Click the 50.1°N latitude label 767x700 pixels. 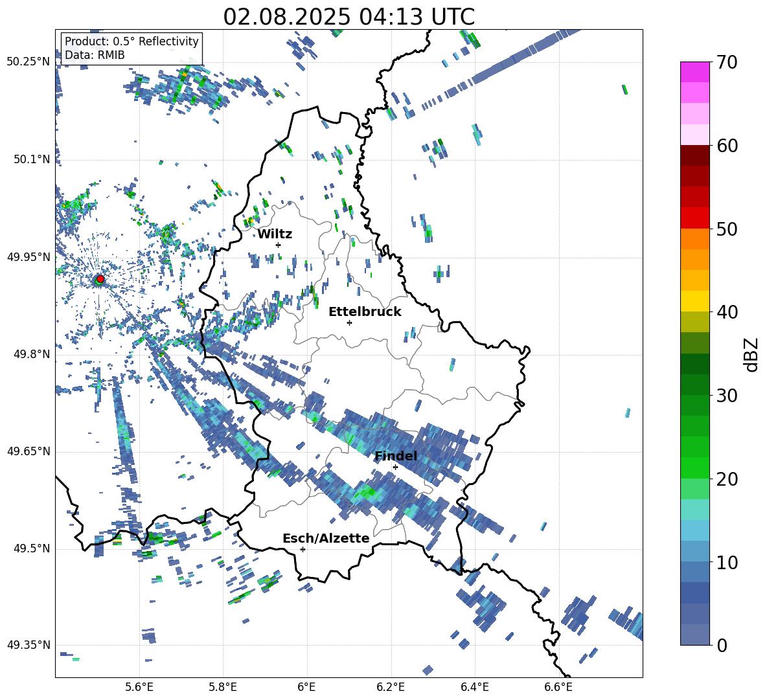point(32,159)
